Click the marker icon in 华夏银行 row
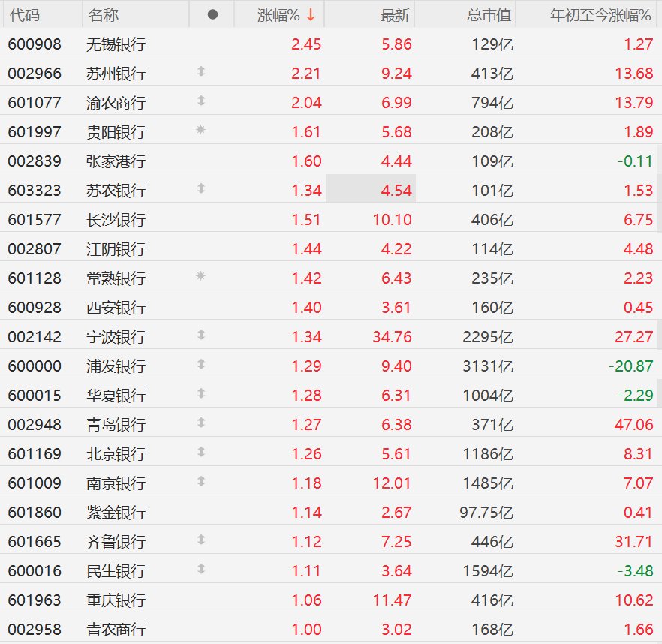The height and width of the screenshot is (644, 662). [201, 393]
